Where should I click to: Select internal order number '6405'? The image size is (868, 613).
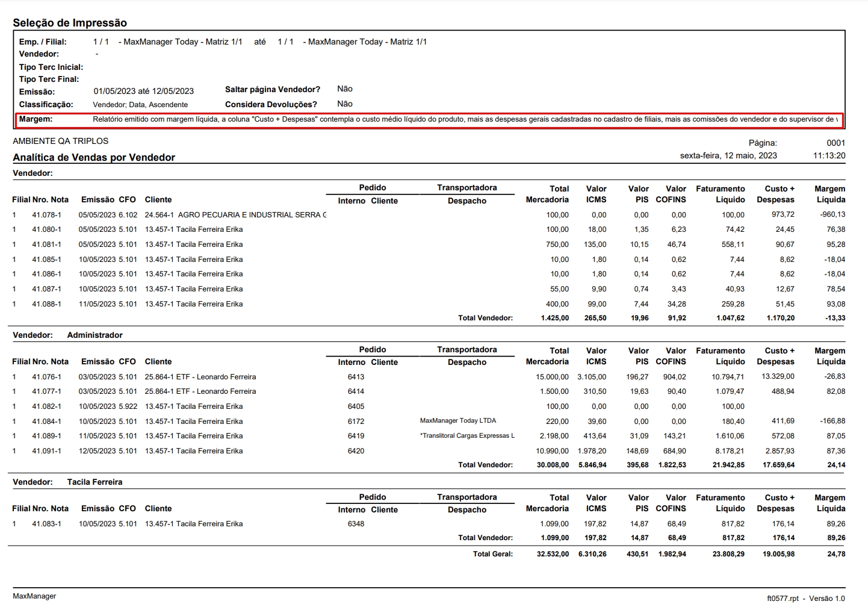coord(356,406)
